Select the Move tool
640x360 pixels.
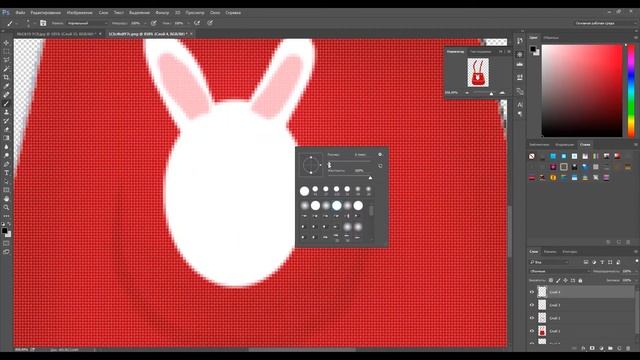pos(6,42)
